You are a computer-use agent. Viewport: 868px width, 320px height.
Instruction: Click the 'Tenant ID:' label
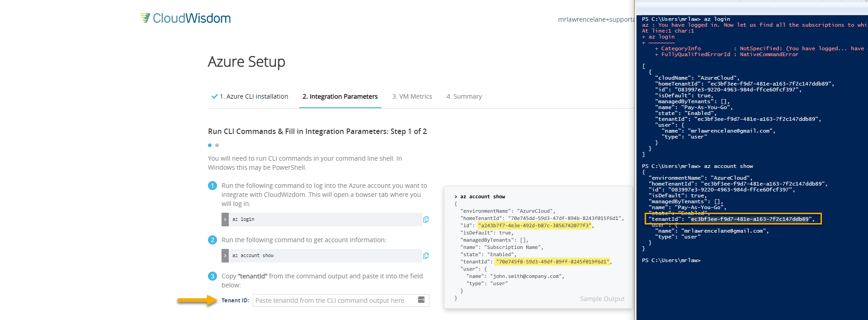(235, 301)
